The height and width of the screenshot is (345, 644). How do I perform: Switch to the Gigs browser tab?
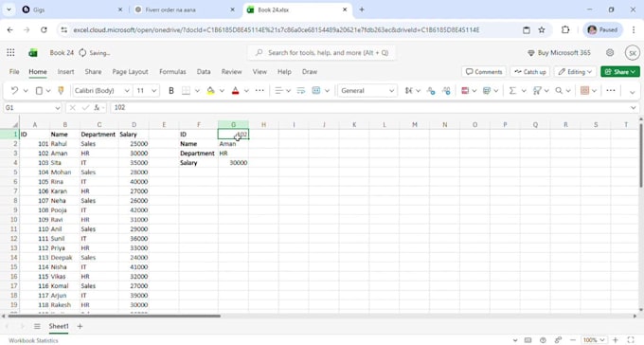tap(72, 9)
